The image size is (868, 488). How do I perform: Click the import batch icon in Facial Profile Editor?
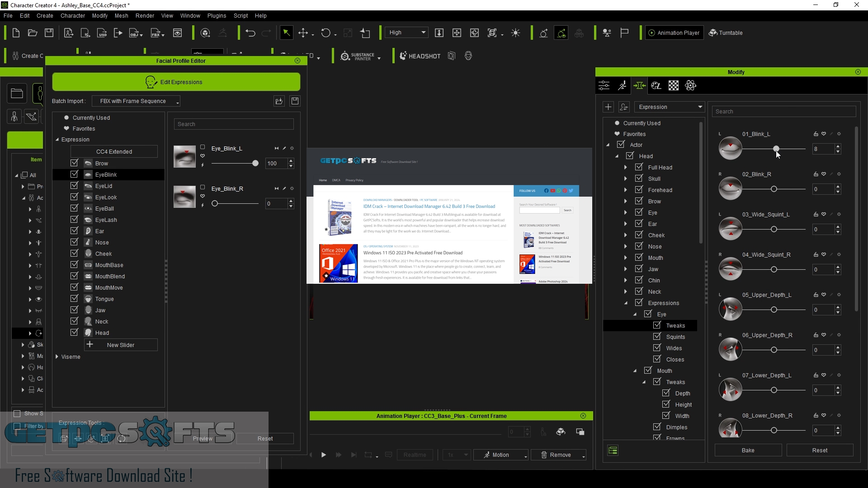coord(279,101)
